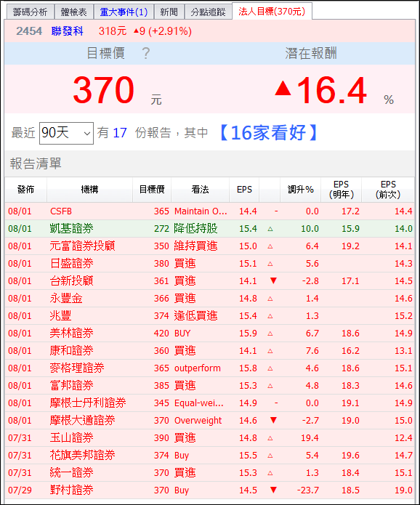The image size is (420, 505).
Task: Click the Equal-wei... rating text
Action: pyautogui.click(x=198, y=403)
